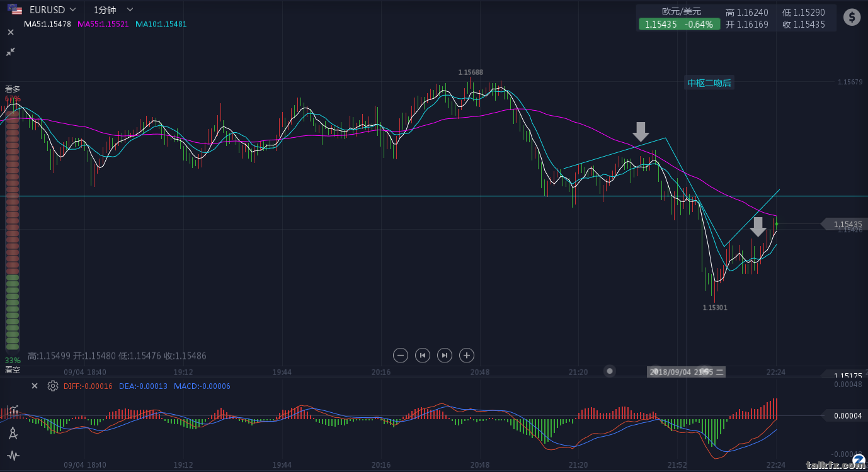Click the MA5:1.15478 indicator label
The image size is (868, 472).
click(48, 24)
